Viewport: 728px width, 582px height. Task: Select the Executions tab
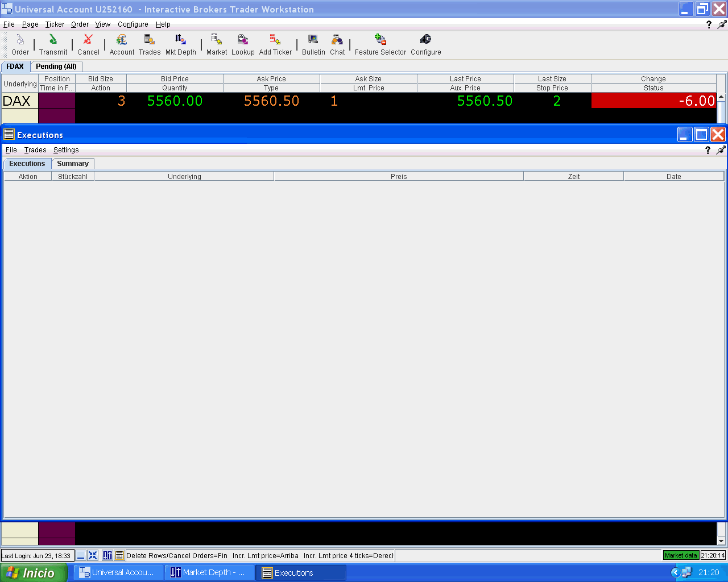coord(27,164)
